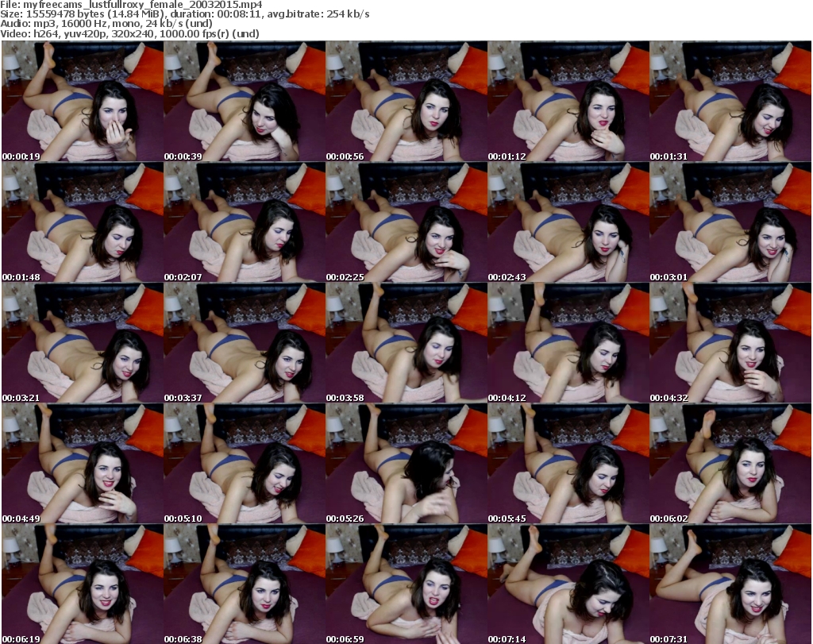813x644 pixels.
Task: Click the 'Video: h264, yuv420p' line
Action: (x=129, y=33)
